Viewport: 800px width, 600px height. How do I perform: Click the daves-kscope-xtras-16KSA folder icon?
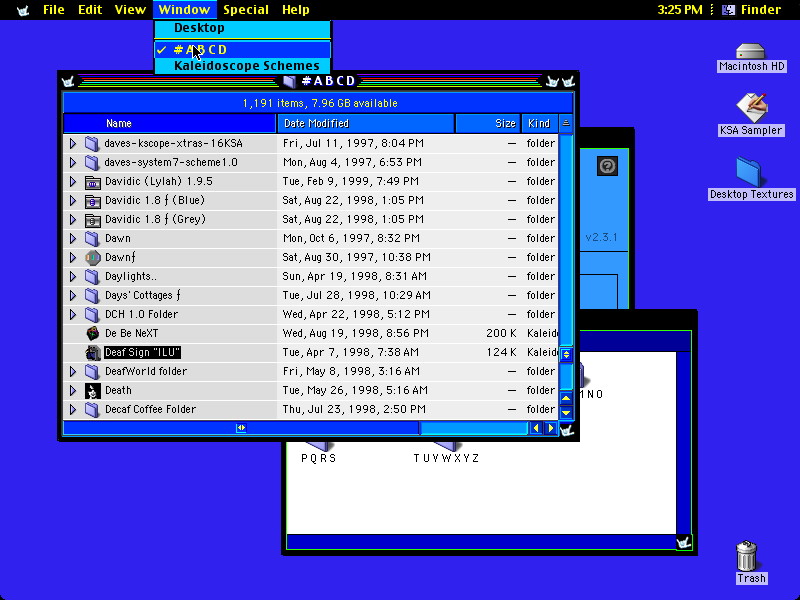pyautogui.click(x=92, y=143)
